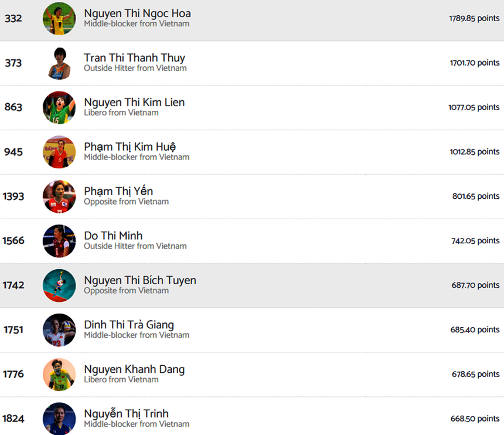
Task: Click the Tran Thi Thanh Thuy name
Action: 134,57
